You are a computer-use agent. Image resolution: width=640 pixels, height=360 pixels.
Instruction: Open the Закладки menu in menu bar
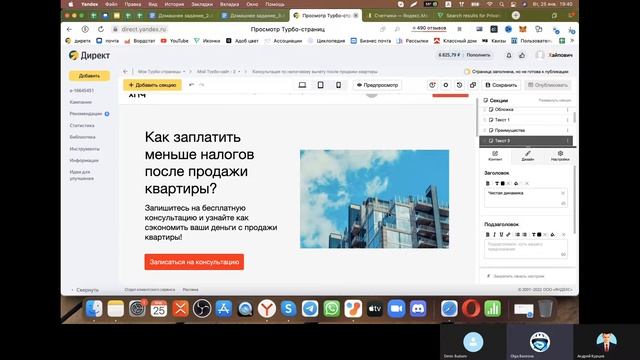coord(202,4)
